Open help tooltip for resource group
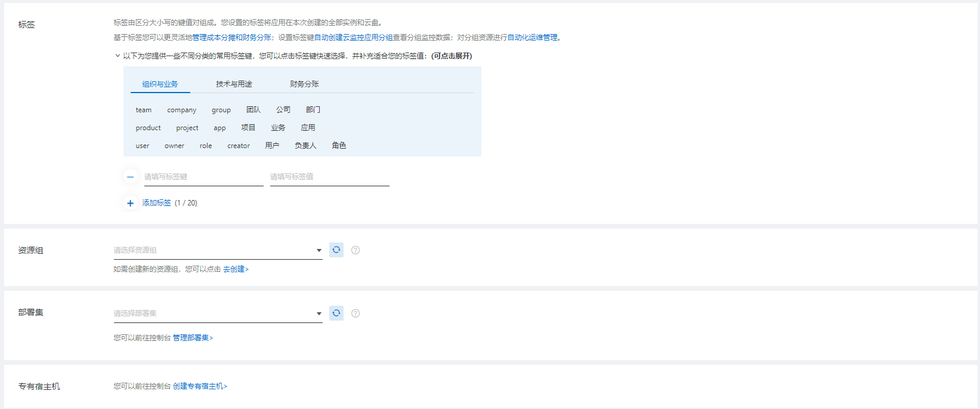980x409 pixels. coord(355,250)
